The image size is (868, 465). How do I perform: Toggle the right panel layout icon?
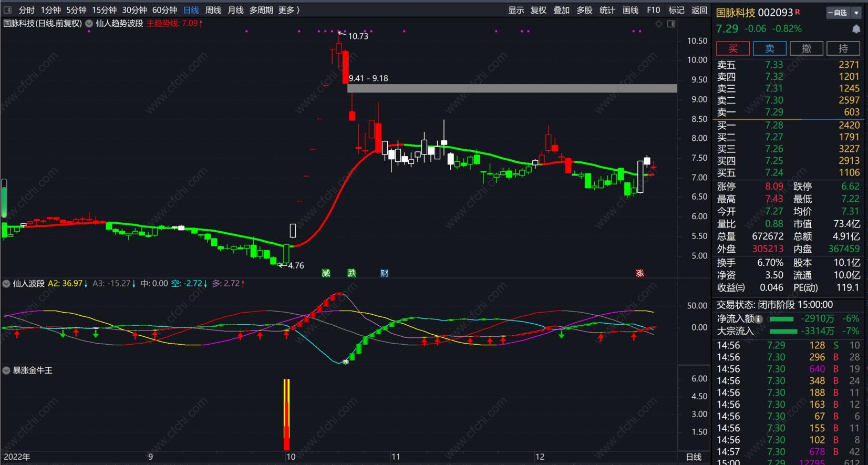click(671, 24)
